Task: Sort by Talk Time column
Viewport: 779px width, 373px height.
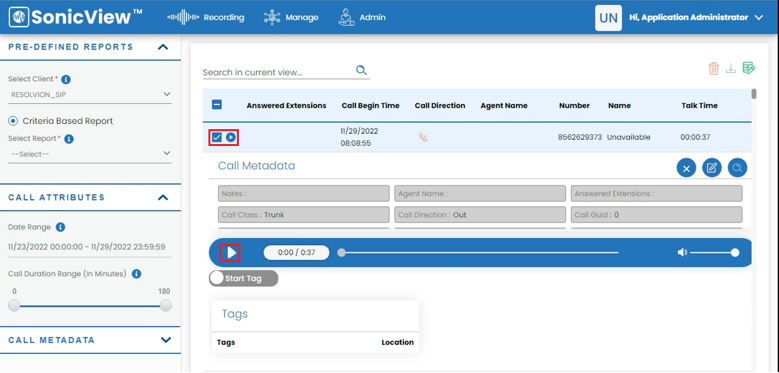Action: [700, 105]
